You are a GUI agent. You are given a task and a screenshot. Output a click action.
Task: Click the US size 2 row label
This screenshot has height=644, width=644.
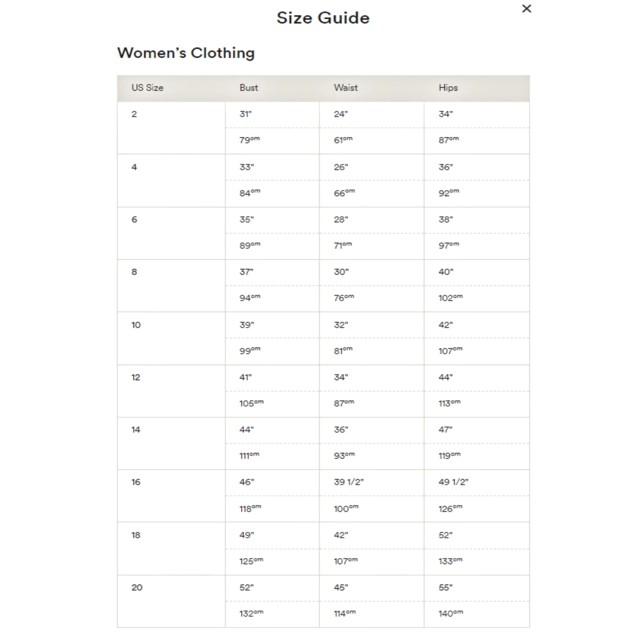tap(134, 114)
